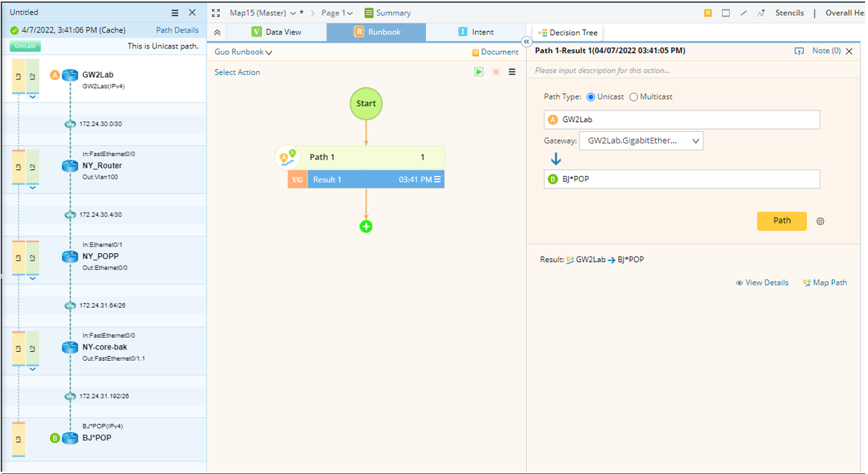This screenshot has height=474, width=868.
Task: Toggle L2 layer for NY_Router hop
Action: click(32, 167)
